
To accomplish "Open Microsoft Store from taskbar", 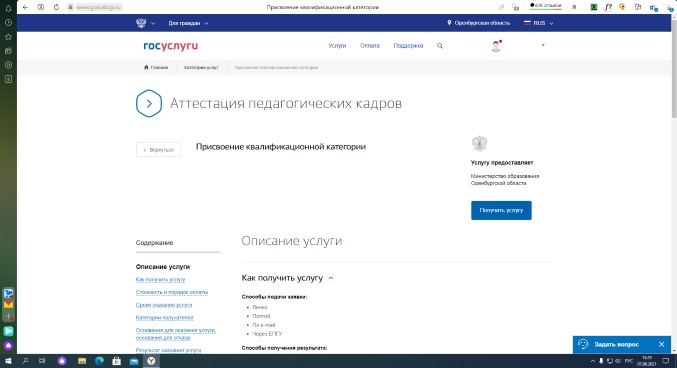I will point(117,361).
